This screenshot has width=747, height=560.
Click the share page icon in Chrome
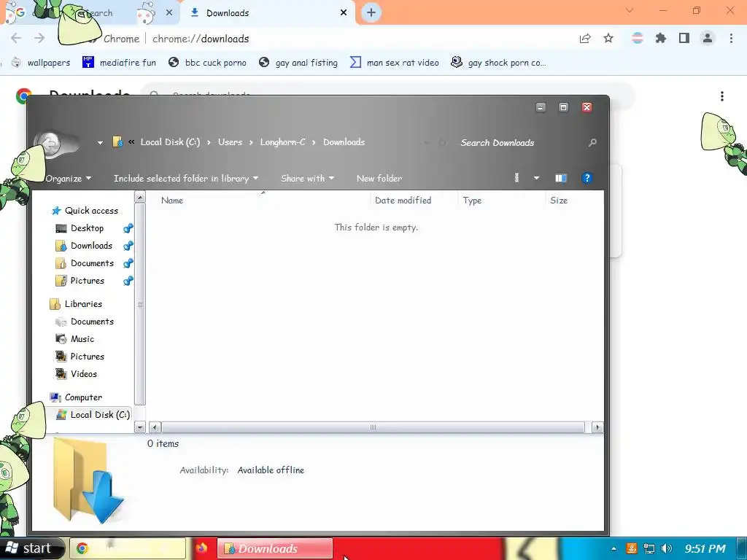pyautogui.click(x=585, y=38)
